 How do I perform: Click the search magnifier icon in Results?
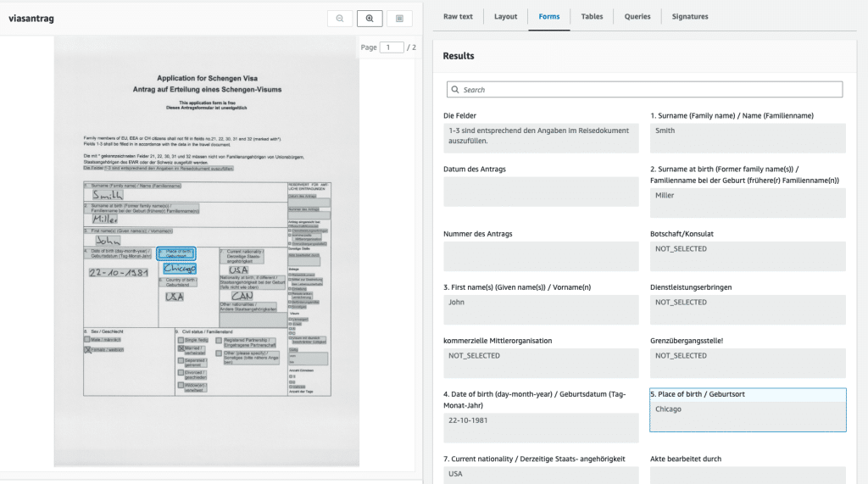pyautogui.click(x=456, y=90)
